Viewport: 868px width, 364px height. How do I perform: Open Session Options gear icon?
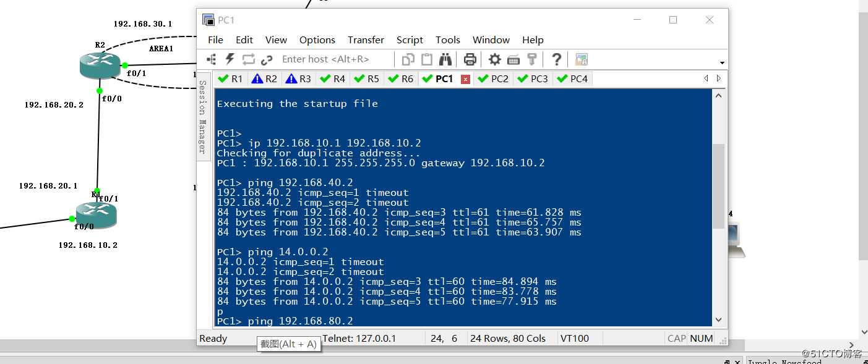[495, 59]
